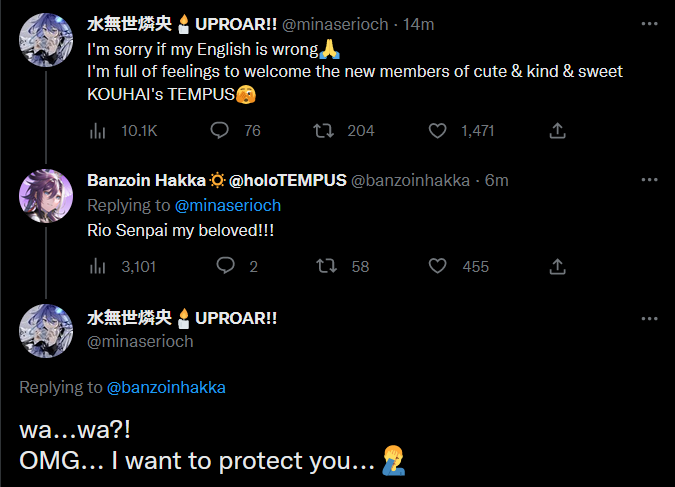Retweet Banzoin Hakka's reply with 58 retweets
This screenshot has height=487, width=675.
point(324,266)
